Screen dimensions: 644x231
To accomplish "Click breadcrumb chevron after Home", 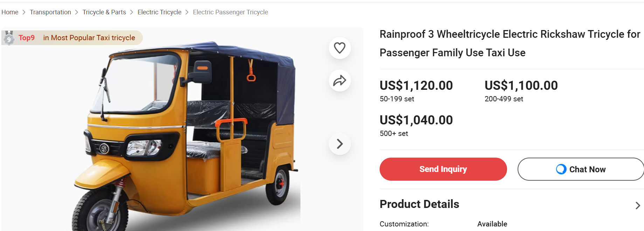I will click(x=24, y=12).
